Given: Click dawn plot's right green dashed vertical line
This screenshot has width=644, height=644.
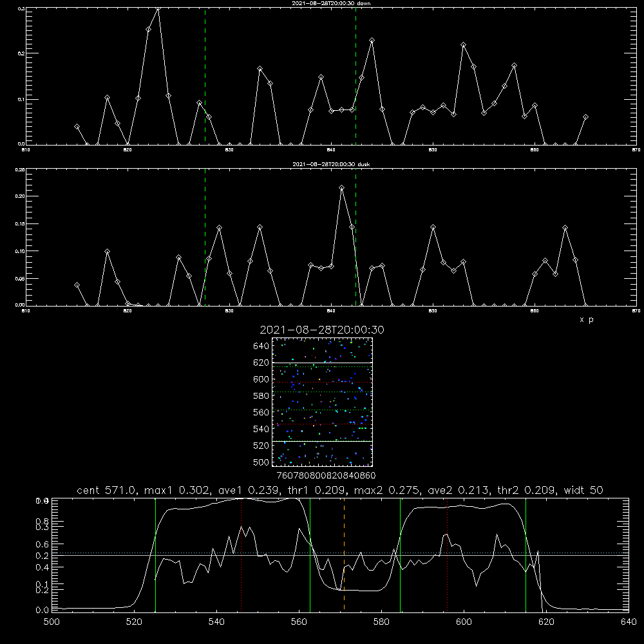Looking at the screenshot, I should [355, 76].
